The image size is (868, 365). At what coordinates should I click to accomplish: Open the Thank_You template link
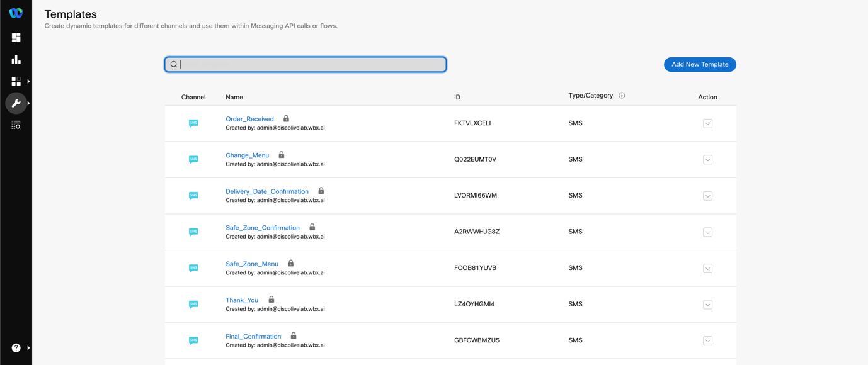[x=242, y=300]
